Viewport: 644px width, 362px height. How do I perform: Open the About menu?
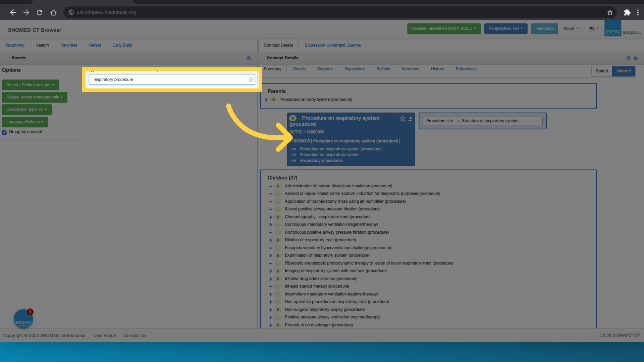pyautogui.click(x=571, y=28)
